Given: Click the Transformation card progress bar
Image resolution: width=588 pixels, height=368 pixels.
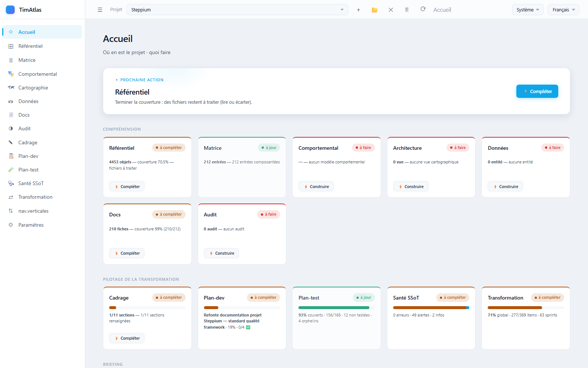Looking at the screenshot, I should 526,308.
